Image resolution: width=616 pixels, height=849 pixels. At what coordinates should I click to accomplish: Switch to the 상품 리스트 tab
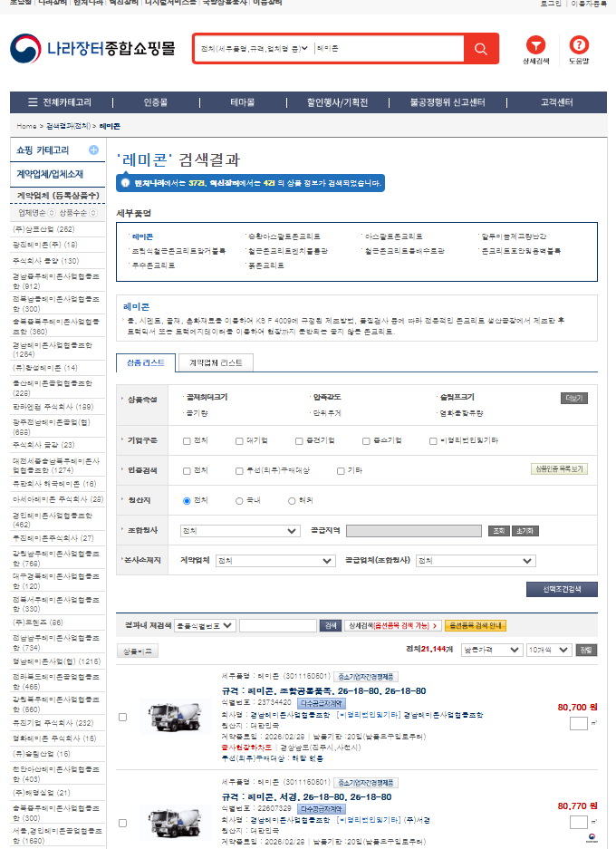click(x=146, y=362)
